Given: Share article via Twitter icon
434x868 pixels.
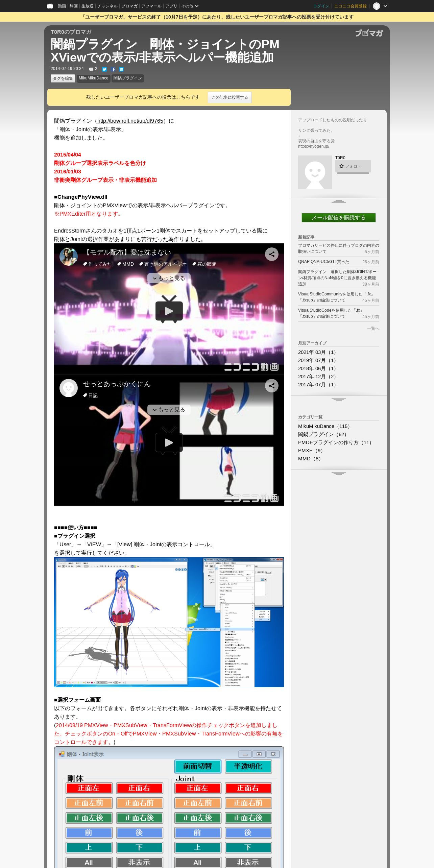Looking at the screenshot, I should tap(104, 69).
